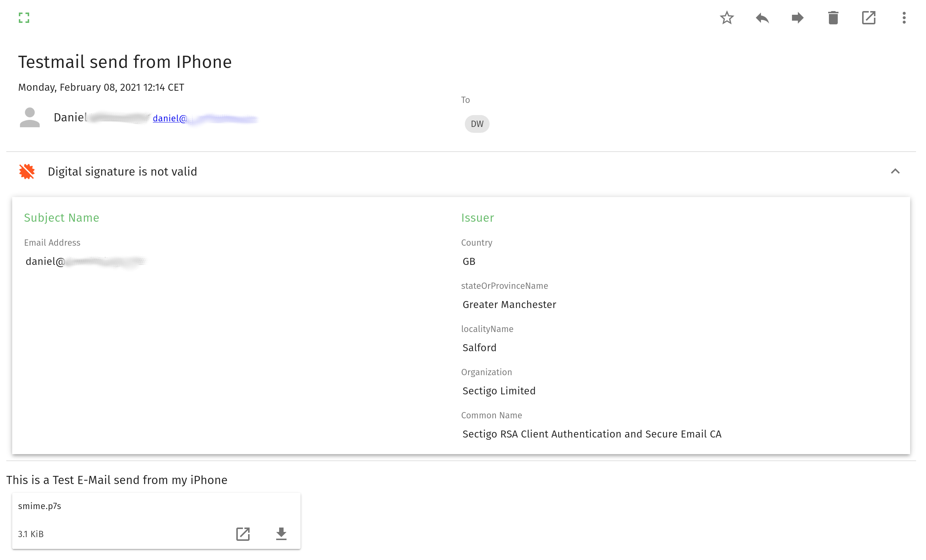The width and height of the screenshot is (926, 560).
Task: Click the sender avatar icon
Action: click(30, 118)
